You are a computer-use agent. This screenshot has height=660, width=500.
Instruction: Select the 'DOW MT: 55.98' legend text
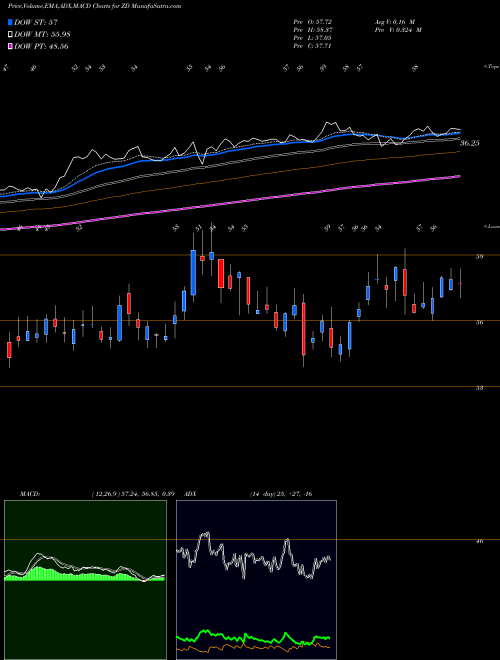point(41,34)
